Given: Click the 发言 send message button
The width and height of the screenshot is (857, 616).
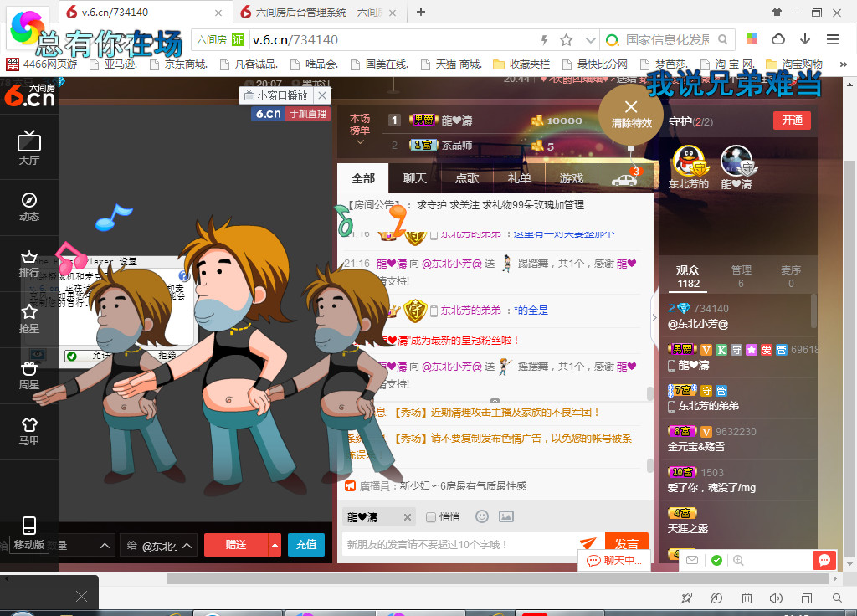Looking at the screenshot, I should click(x=626, y=544).
